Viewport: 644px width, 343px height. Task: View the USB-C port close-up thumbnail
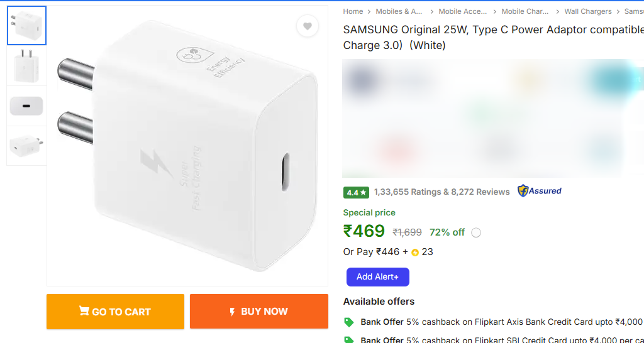pyautogui.click(x=26, y=106)
